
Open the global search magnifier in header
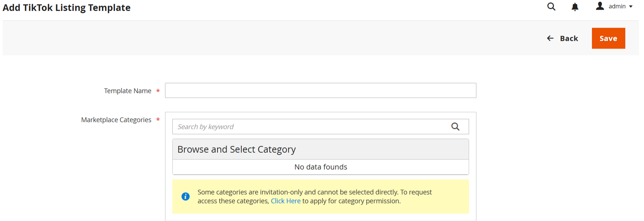point(551,7)
